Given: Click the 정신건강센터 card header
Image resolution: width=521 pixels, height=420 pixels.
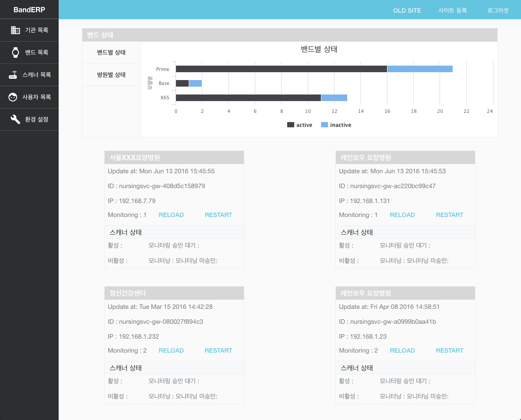Looking at the screenshot, I should click(x=174, y=293).
